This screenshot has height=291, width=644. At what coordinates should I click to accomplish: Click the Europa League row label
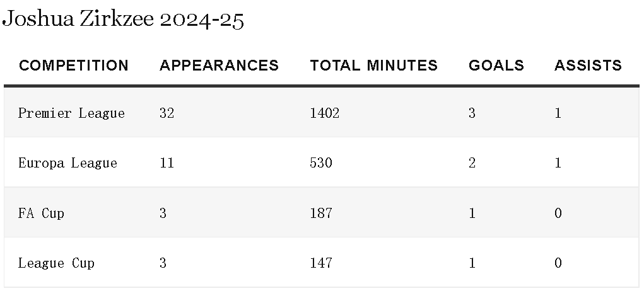click(x=67, y=163)
